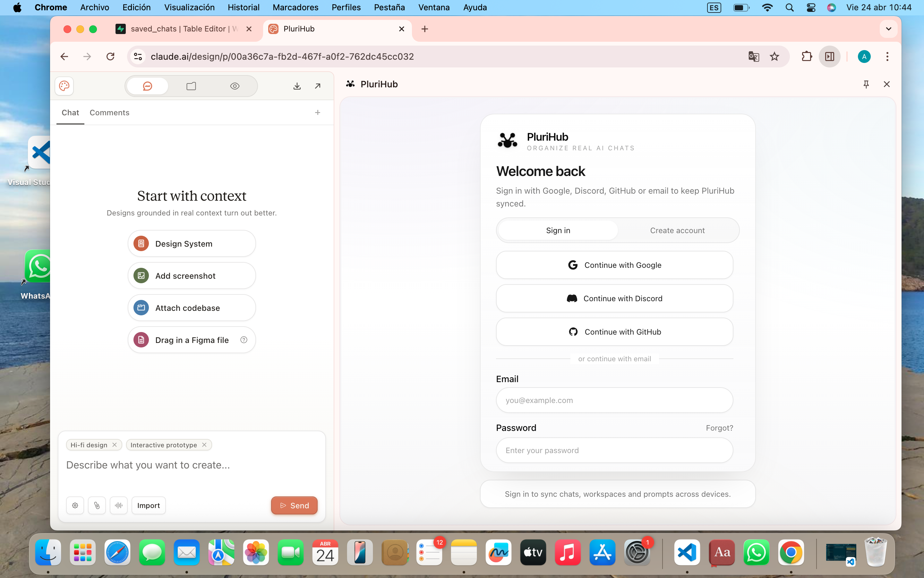
Task: Open Spotlight search in menu bar
Action: (x=789, y=7)
